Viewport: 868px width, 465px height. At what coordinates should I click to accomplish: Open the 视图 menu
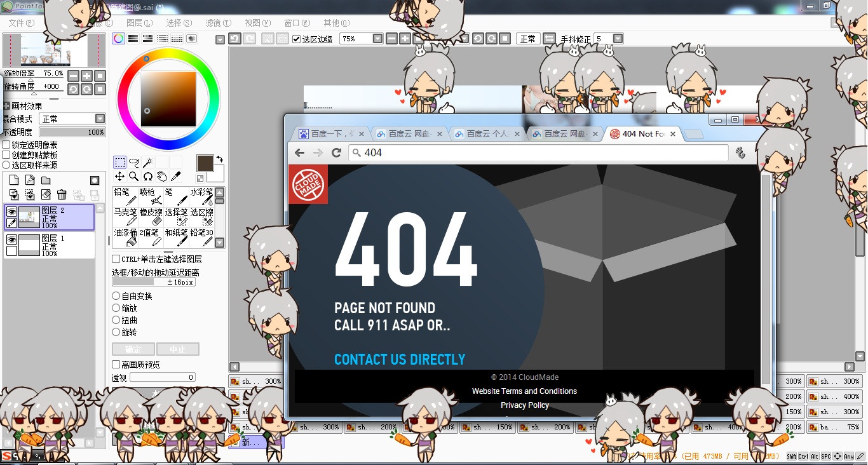(257, 23)
